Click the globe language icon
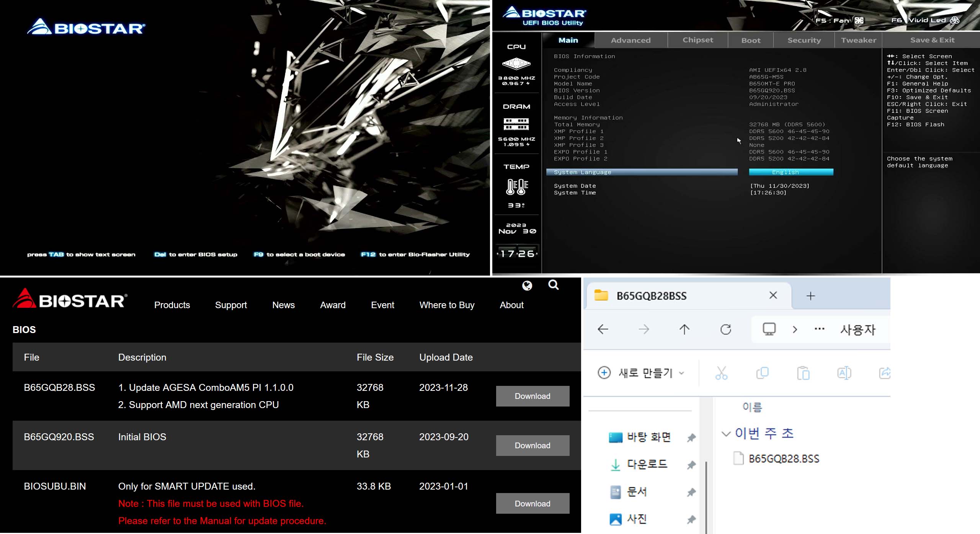This screenshot has height=534, width=980. (527, 286)
